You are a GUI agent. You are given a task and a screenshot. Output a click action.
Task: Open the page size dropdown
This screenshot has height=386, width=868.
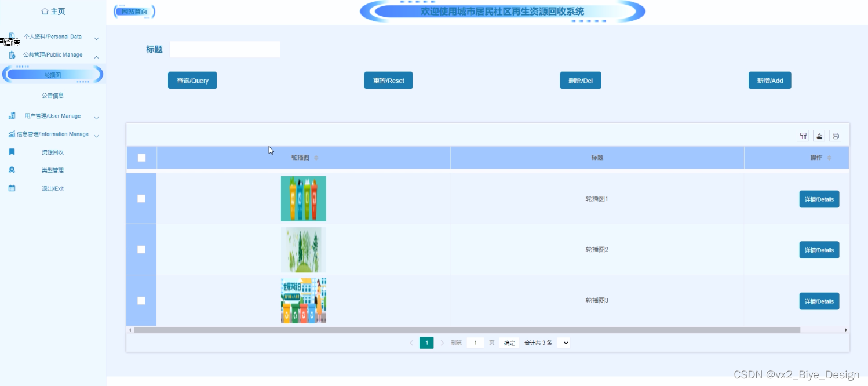pos(564,343)
